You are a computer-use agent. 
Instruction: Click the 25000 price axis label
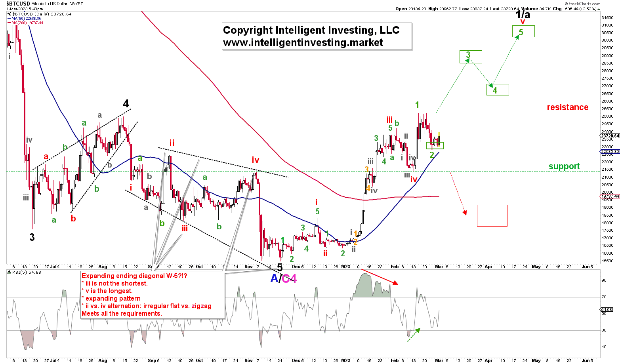tap(608, 116)
